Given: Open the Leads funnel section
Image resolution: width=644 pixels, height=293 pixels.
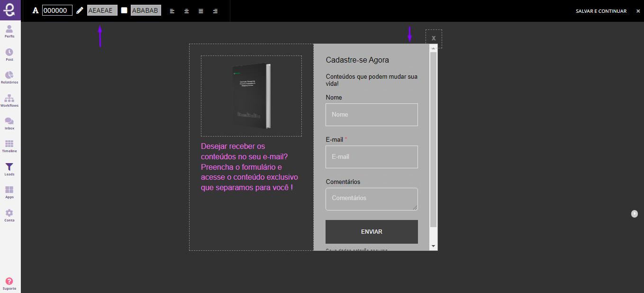Looking at the screenshot, I should (9, 169).
